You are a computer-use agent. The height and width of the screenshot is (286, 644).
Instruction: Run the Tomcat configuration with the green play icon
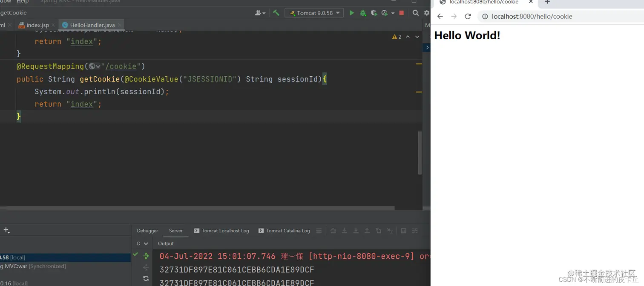point(352,13)
